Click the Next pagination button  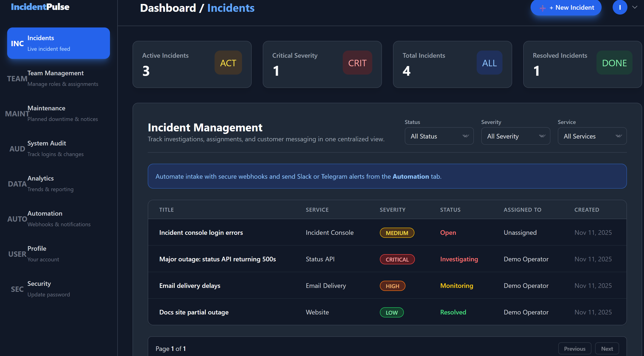coord(607,348)
